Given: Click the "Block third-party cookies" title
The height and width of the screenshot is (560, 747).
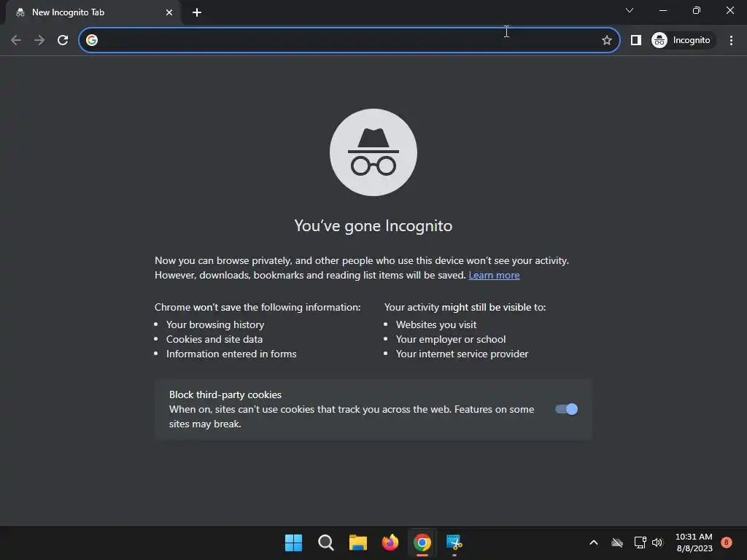Looking at the screenshot, I should click(x=225, y=394).
